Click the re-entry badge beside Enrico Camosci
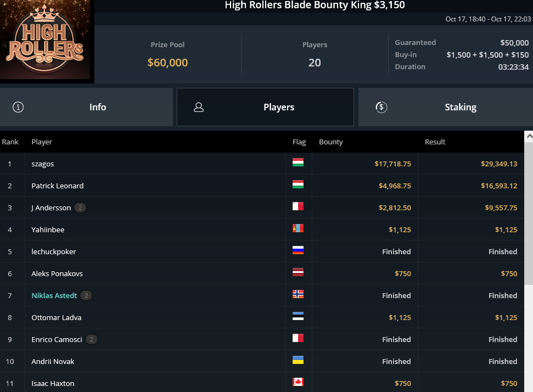 point(92,339)
